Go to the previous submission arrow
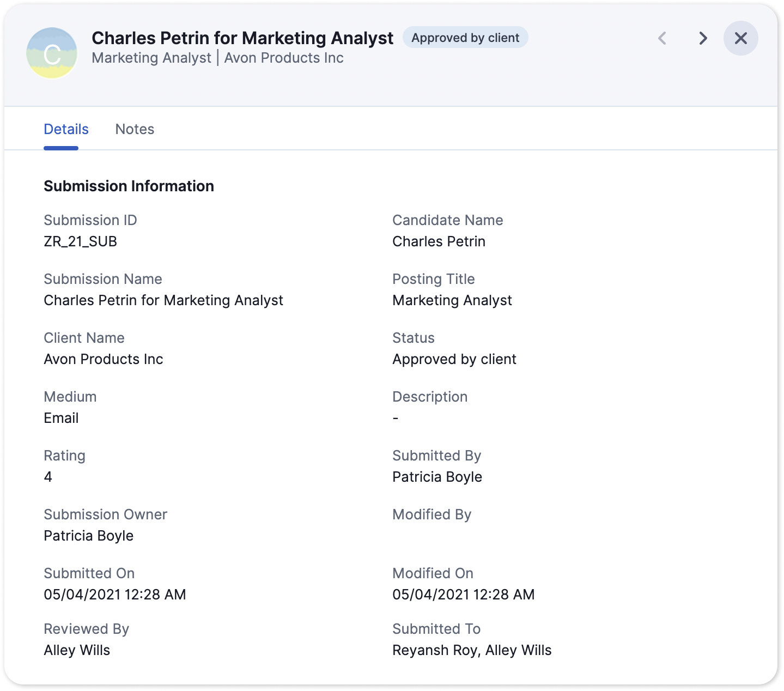The image size is (784, 691). click(x=663, y=38)
